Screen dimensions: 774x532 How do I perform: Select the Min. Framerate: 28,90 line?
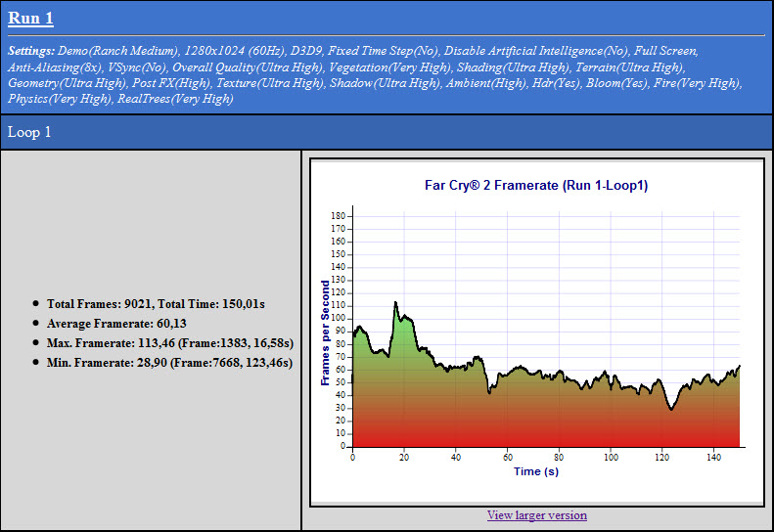coord(170,363)
